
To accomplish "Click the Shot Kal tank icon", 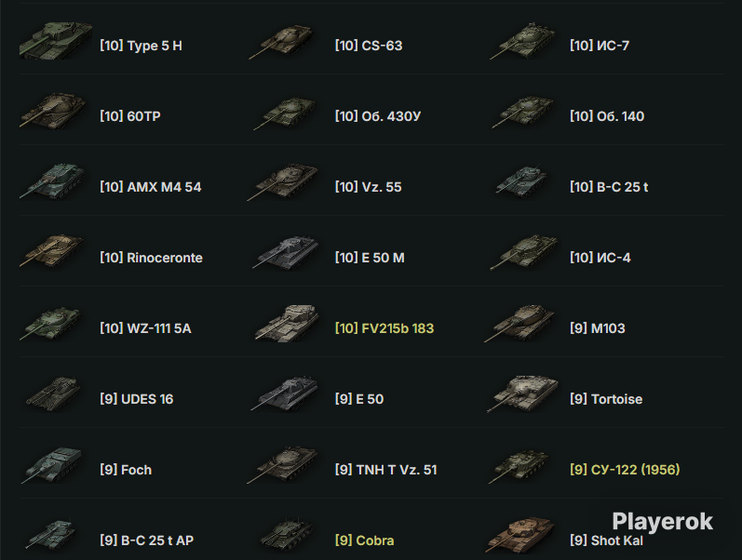I will click(x=520, y=535).
